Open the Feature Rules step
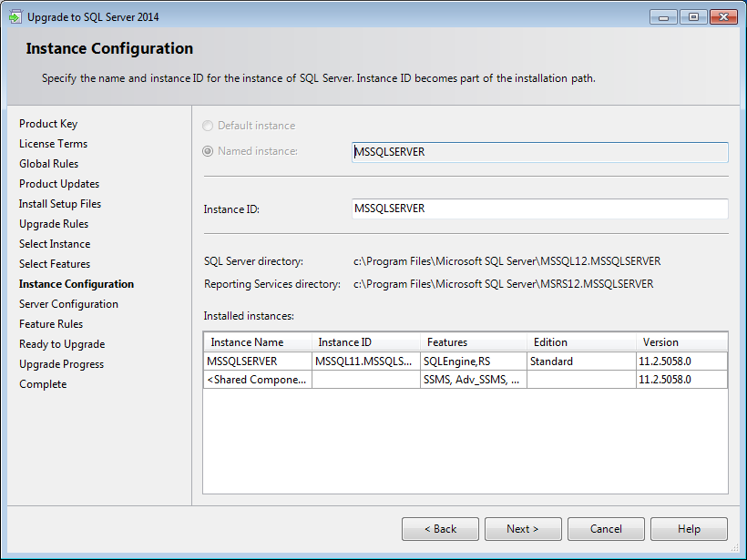 (x=51, y=324)
